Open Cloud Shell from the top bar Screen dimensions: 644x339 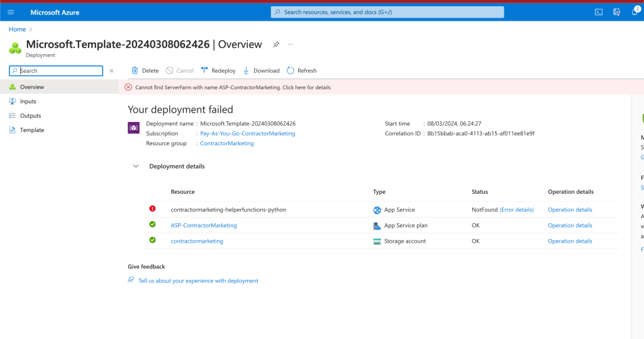[x=599, y=13]
